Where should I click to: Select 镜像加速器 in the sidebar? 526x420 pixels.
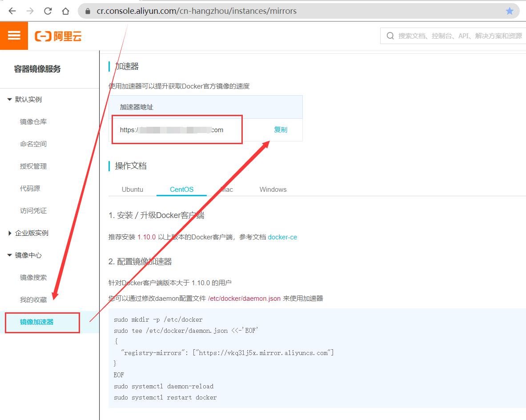(x=37, y=322)
